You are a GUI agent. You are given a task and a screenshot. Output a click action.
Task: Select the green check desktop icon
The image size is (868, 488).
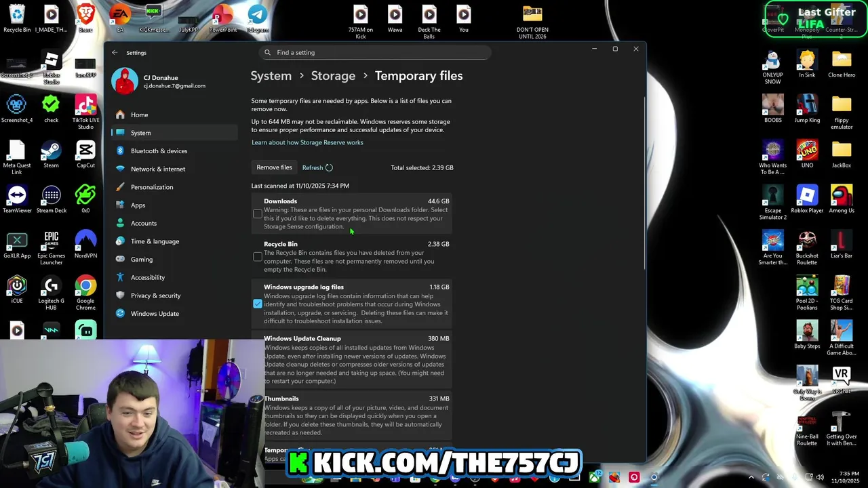[51, 109]
